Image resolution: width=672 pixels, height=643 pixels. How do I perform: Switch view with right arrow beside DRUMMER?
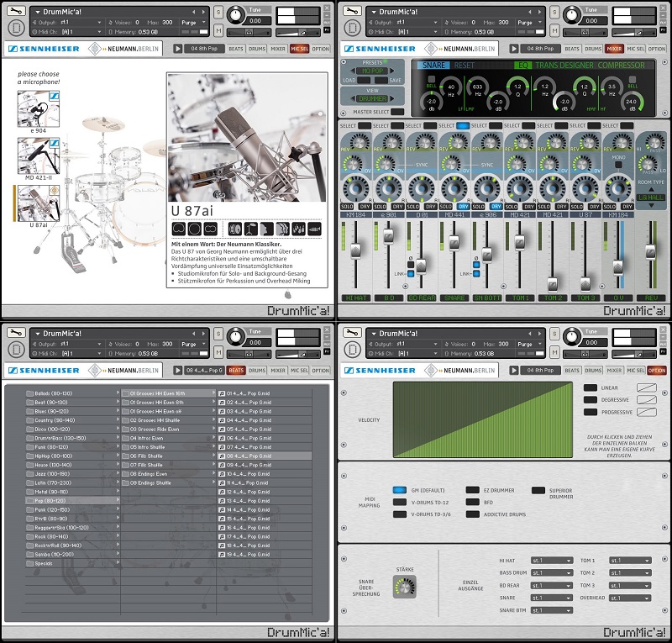click(391, 98)
